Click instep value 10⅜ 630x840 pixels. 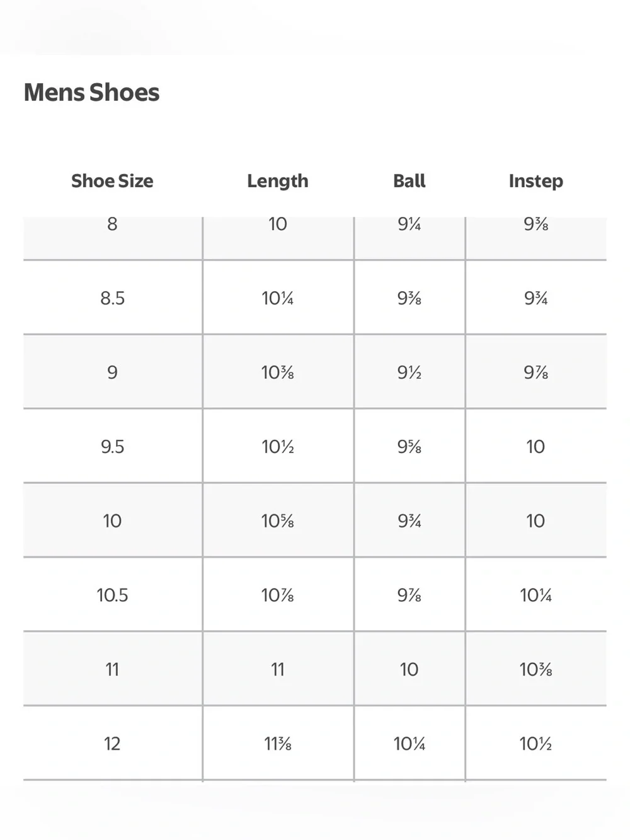536,670
